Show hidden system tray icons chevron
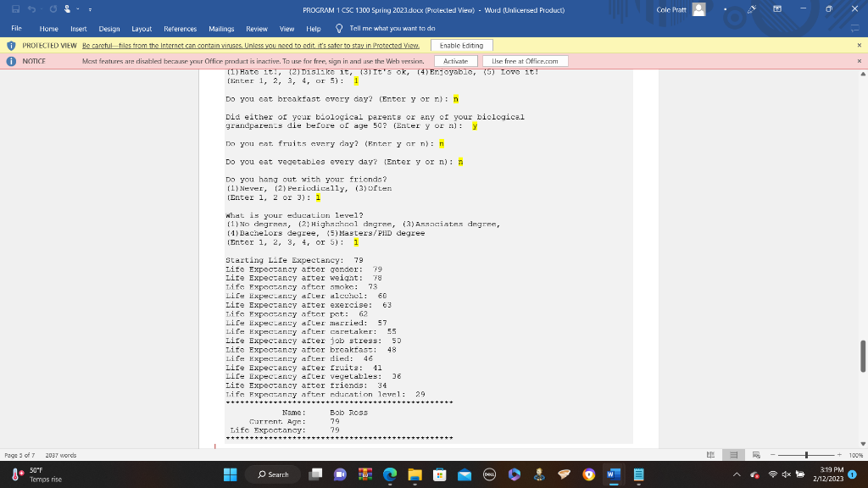Image resolution: width=868 pixels, height=488 pixels. [x=737, y=474]
